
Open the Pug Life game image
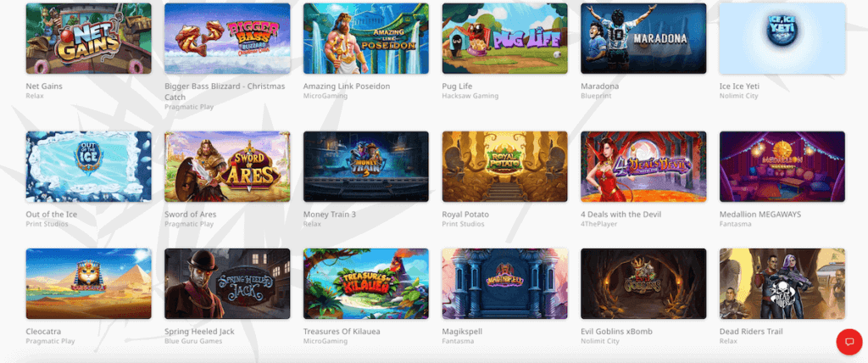505,39
